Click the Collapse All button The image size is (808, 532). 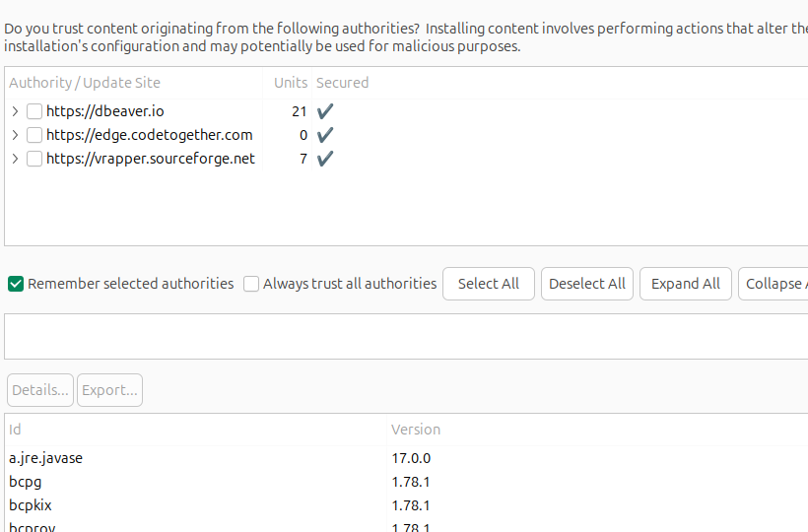775,284
